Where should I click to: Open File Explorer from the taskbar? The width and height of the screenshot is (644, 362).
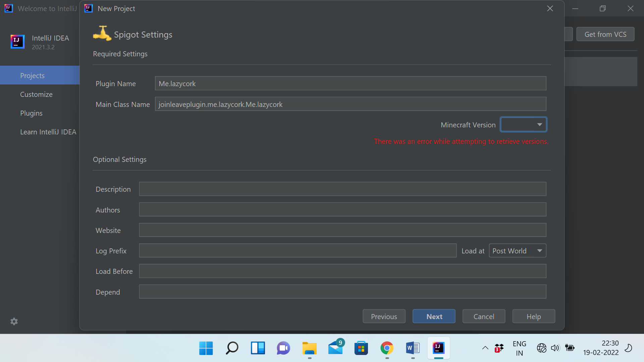coord(309,348)
